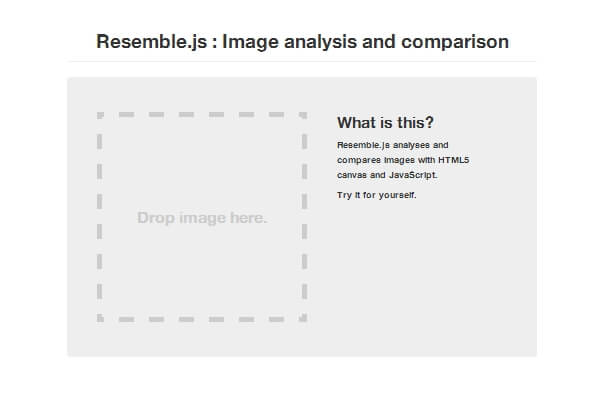
Task: Click the "Try it for yourself." text
Action: [x=377, y=195]
